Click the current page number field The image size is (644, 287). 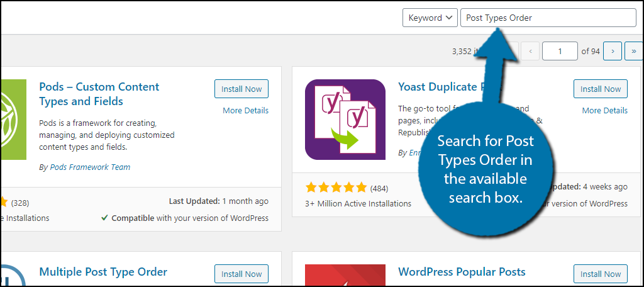tap(560, 52)
